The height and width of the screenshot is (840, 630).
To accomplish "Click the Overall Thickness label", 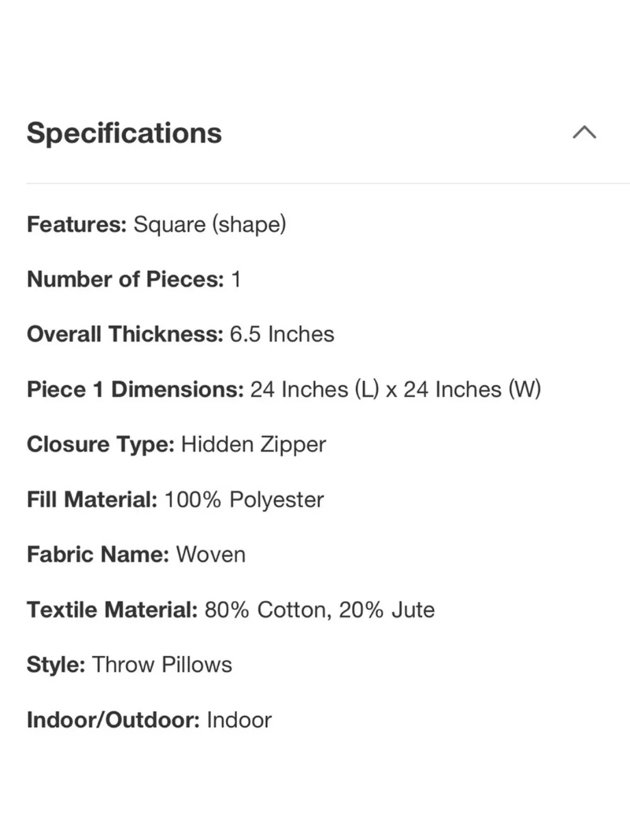I will click(125, 334).
